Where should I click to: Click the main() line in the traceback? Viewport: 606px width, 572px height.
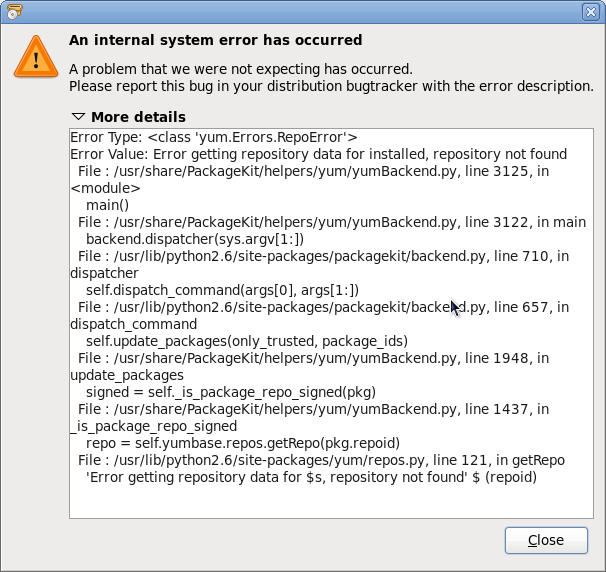107,205
